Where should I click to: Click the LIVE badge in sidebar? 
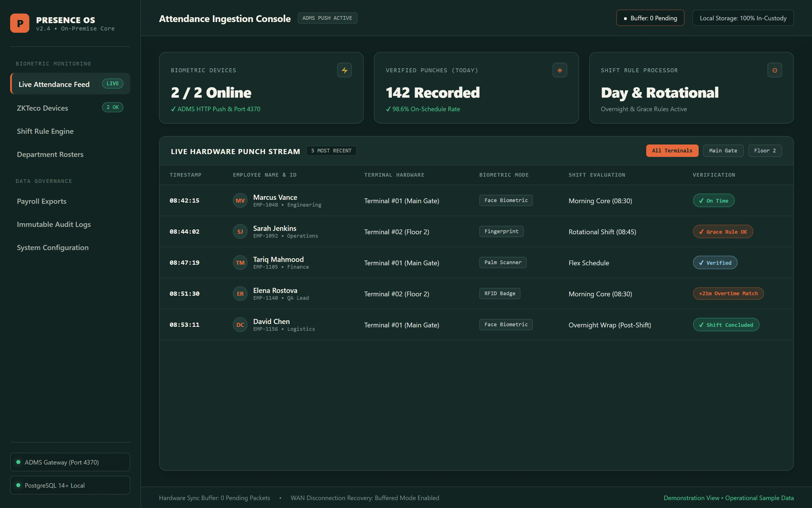tap(113, 84)
